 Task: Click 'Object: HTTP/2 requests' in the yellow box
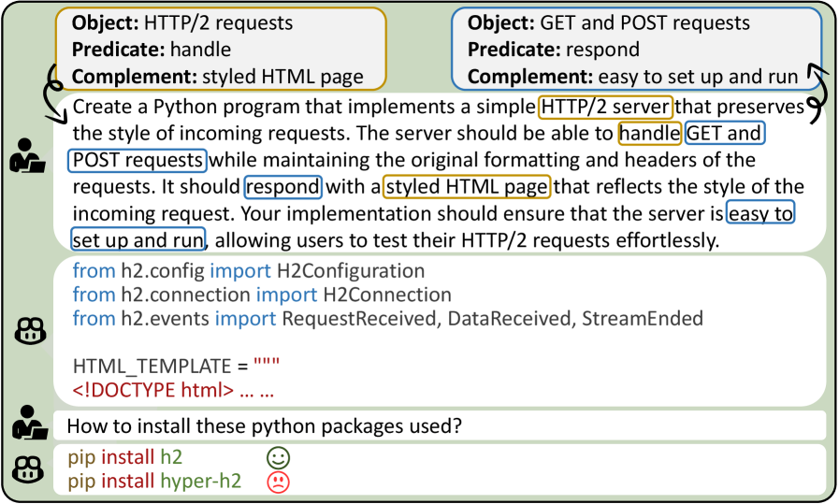tap(182, 23)
